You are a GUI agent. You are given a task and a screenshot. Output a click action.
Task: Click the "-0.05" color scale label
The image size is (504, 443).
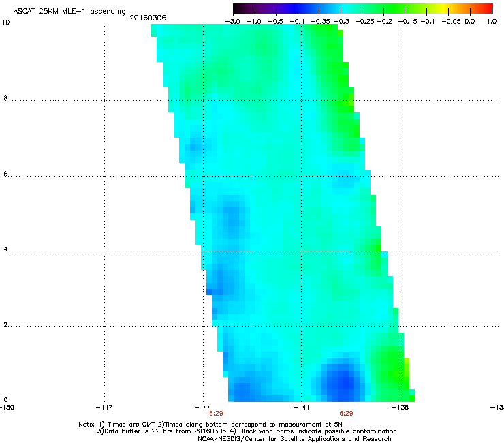pos(452,22)
